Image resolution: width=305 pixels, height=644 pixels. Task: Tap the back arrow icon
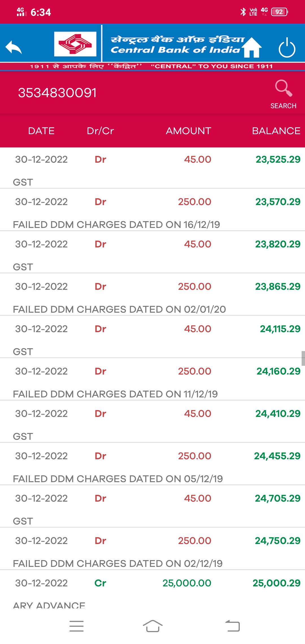point(14,47)
